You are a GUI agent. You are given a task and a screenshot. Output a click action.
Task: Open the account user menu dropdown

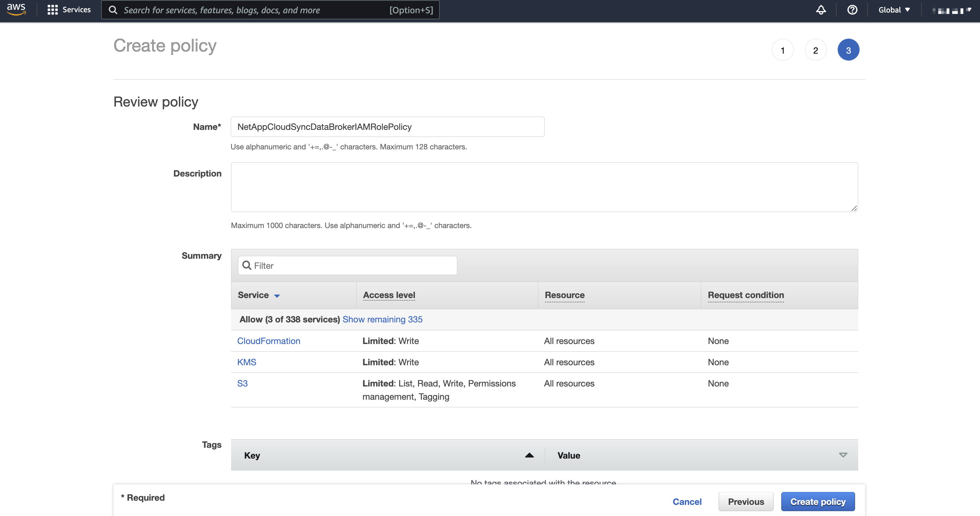pyautogui.click(x=952, y=10)
